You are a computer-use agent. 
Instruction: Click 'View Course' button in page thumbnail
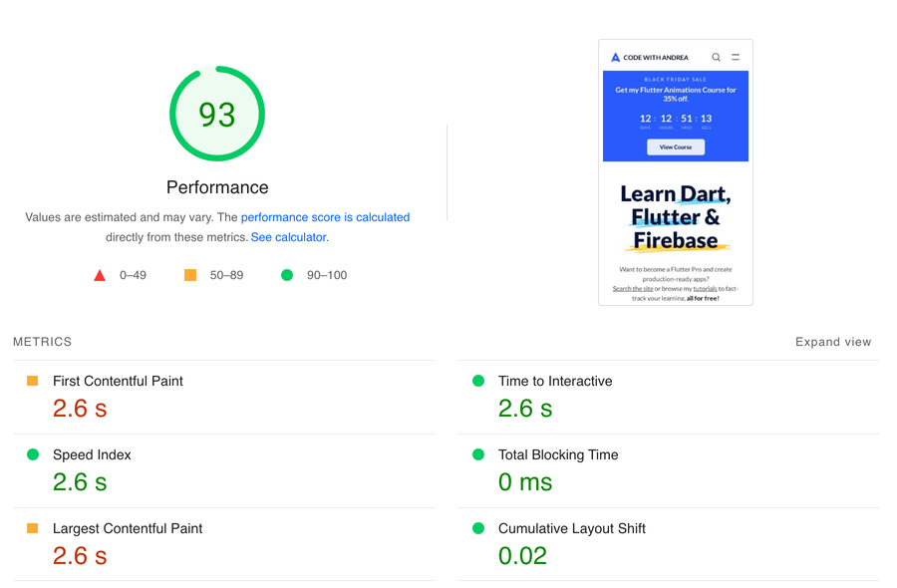[676, 147]
